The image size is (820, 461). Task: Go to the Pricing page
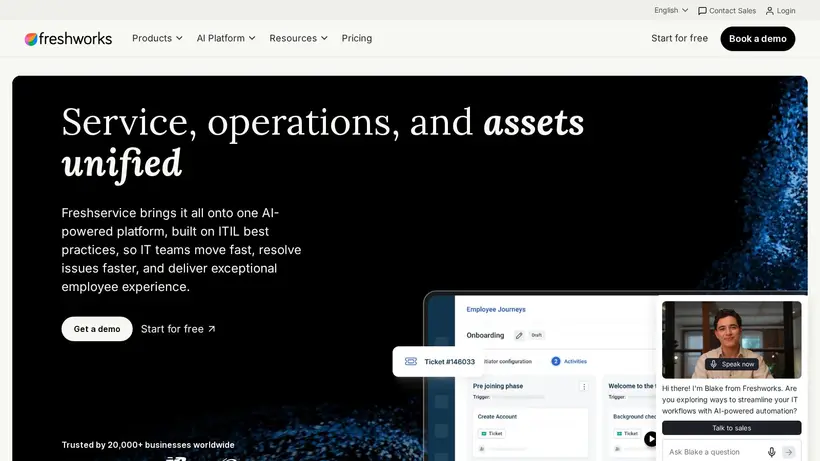(357, 38)
